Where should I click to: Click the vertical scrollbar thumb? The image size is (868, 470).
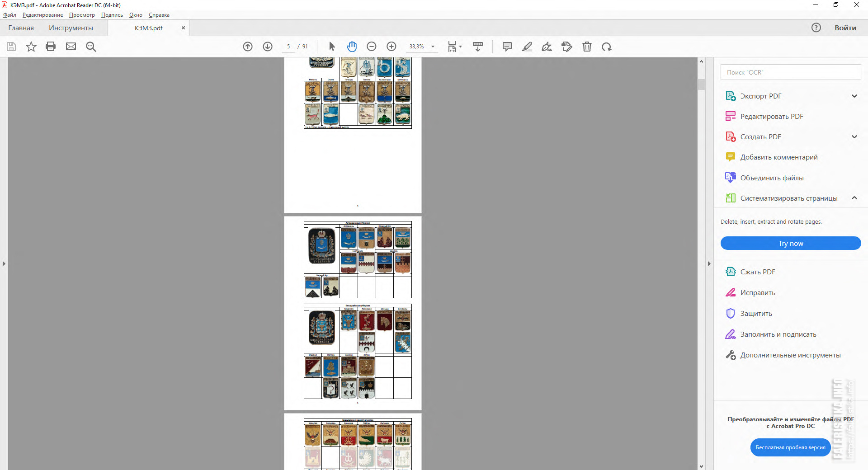[x=701, y=85]
